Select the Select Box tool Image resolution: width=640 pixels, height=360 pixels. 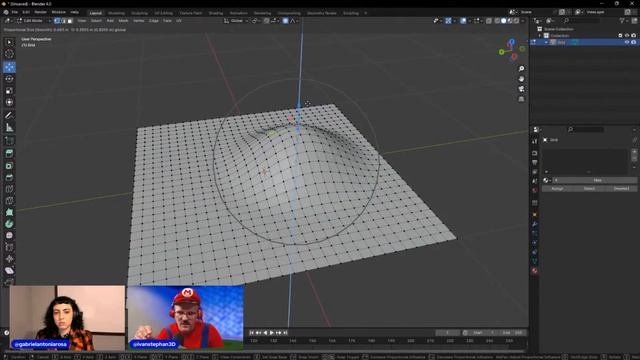click(9, 42)
